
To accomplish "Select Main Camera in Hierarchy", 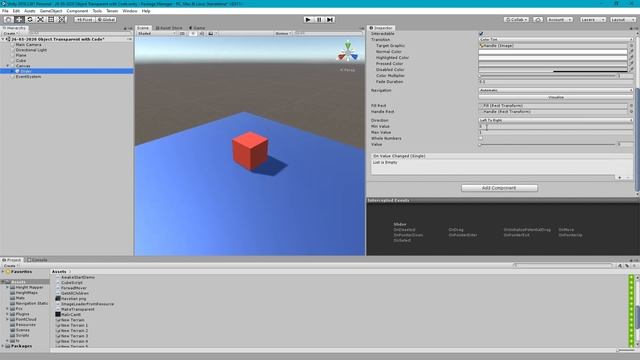I will (x=29, y=44).
